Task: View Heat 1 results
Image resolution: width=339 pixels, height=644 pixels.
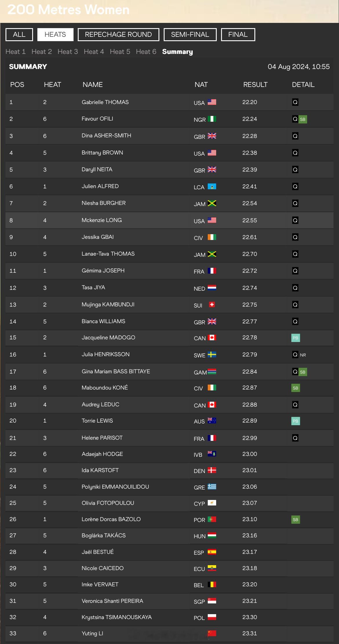Action: click(x=16, y=52)
